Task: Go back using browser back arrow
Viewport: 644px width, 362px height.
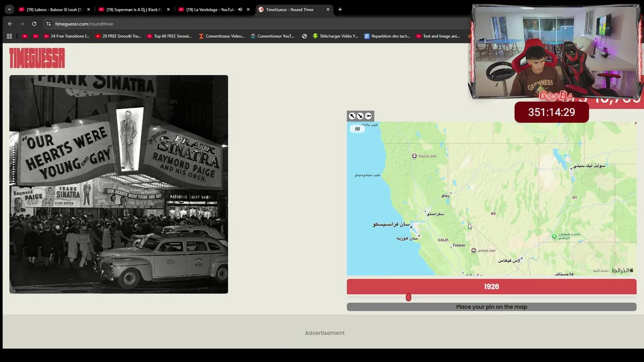Action: pyautogui.click(x=10, y=24)
